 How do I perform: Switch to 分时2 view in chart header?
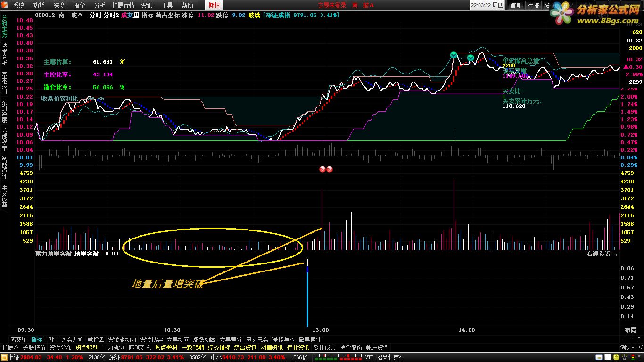[x=111, y=15]
